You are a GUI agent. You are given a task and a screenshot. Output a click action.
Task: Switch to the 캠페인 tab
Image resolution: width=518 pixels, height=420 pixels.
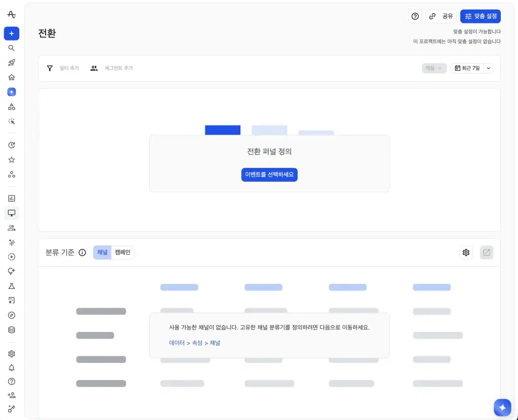coord(122,253)
